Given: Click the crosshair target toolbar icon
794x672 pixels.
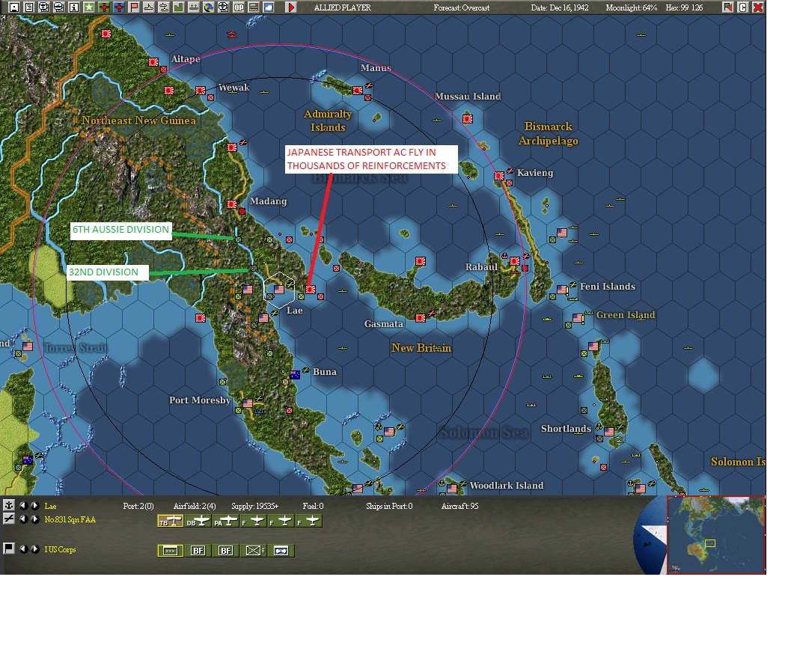Looking at the screenshot, I should (223, 7).
